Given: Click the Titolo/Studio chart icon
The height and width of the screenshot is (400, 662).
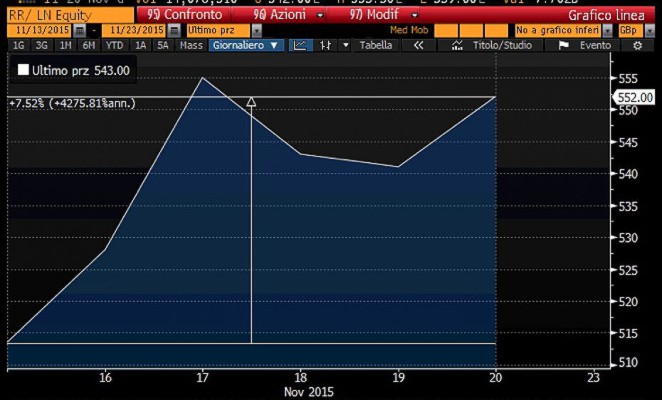Looking at the screenshot, I should (457, 45).
